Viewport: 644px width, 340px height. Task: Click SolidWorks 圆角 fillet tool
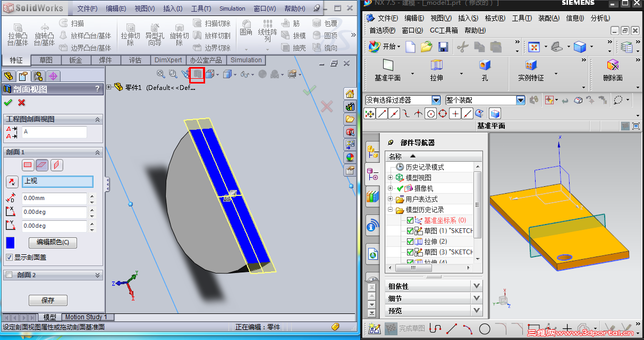click(x=246, y=28)
